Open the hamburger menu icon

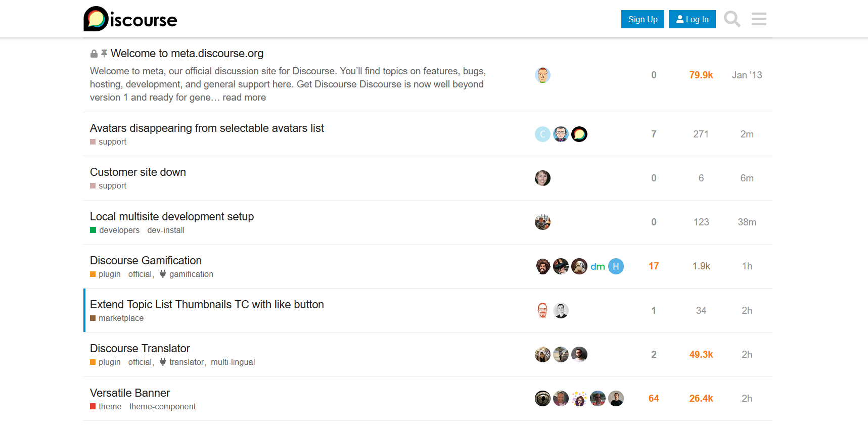(759, 19)
